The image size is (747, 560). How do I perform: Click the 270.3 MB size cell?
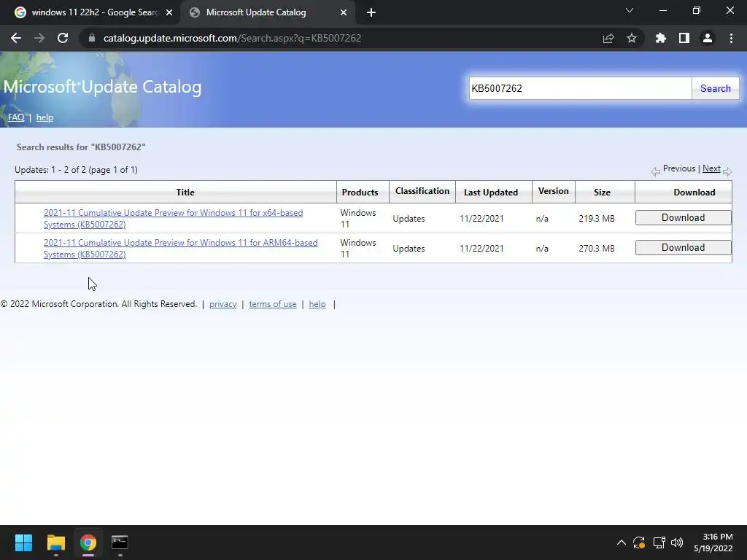597,249
